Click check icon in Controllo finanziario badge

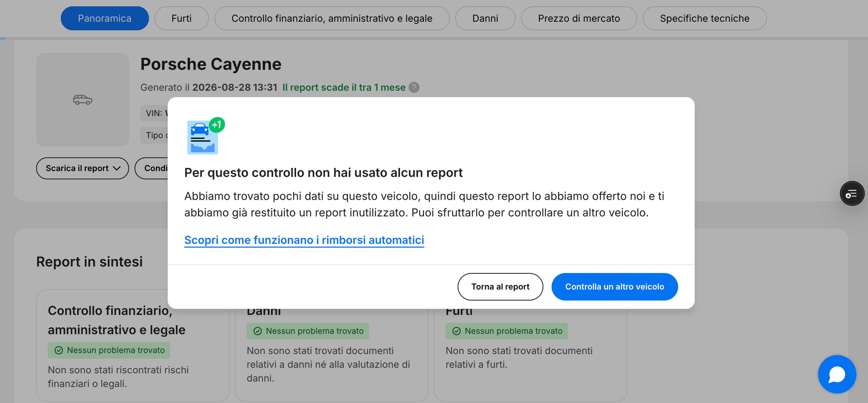click(x=59, y=351)
